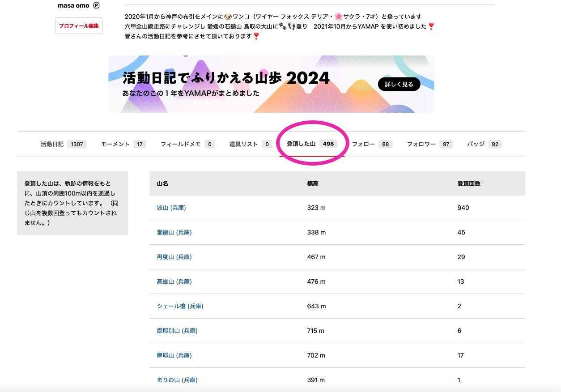Open the シェール槍 (兵庫) link

pyautogui.click(x=180, y=306)
